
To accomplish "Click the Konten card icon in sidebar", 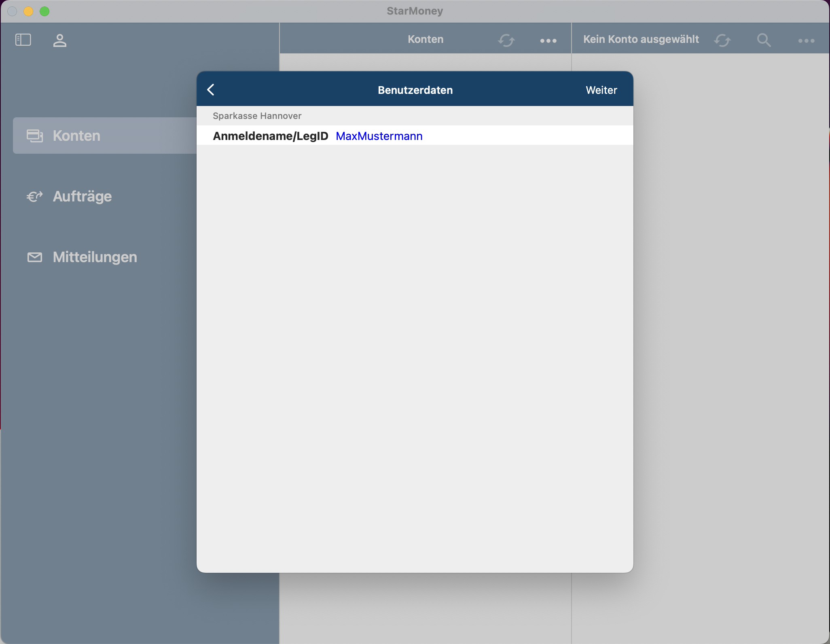I will pyautogui.click(x=35, y=136).
